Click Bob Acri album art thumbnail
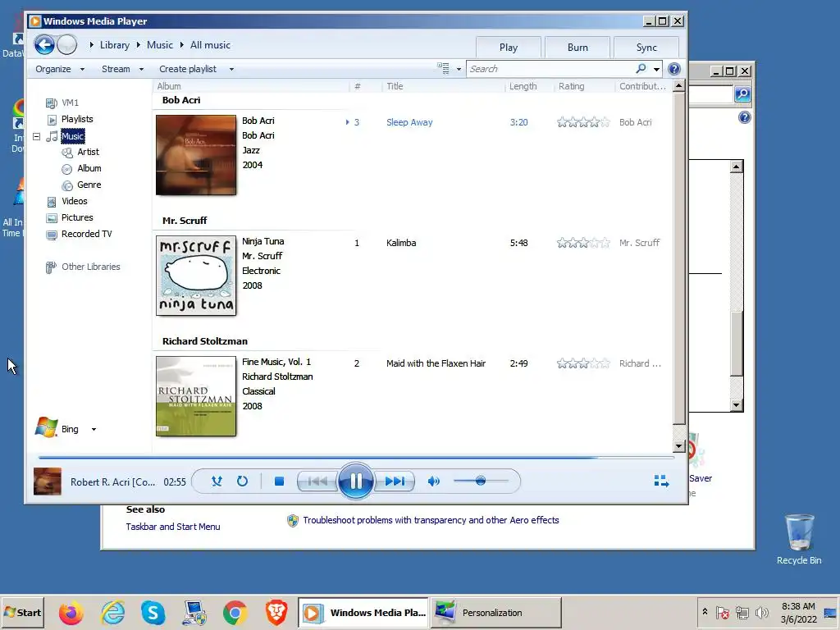This screenshot has width=840, height=630. click(196, 155)
